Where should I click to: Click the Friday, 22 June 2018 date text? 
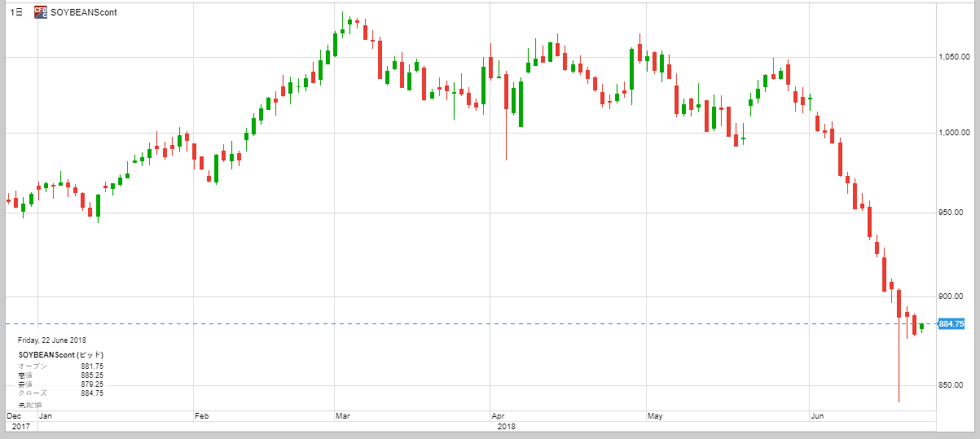point(51,340)
